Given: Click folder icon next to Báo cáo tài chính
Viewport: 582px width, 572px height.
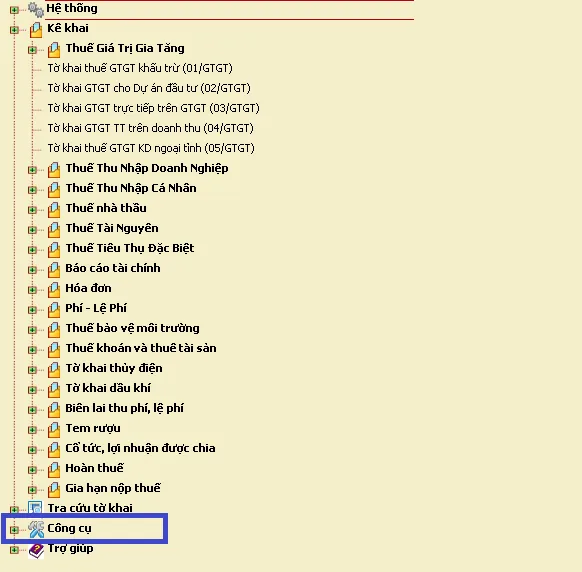Looking at the screenshot, I should coord(54,270).
